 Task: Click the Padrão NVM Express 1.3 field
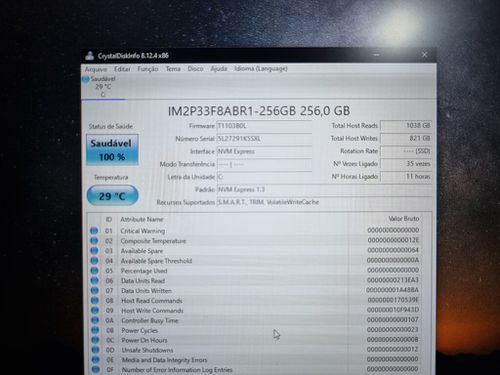coord(325,189)
